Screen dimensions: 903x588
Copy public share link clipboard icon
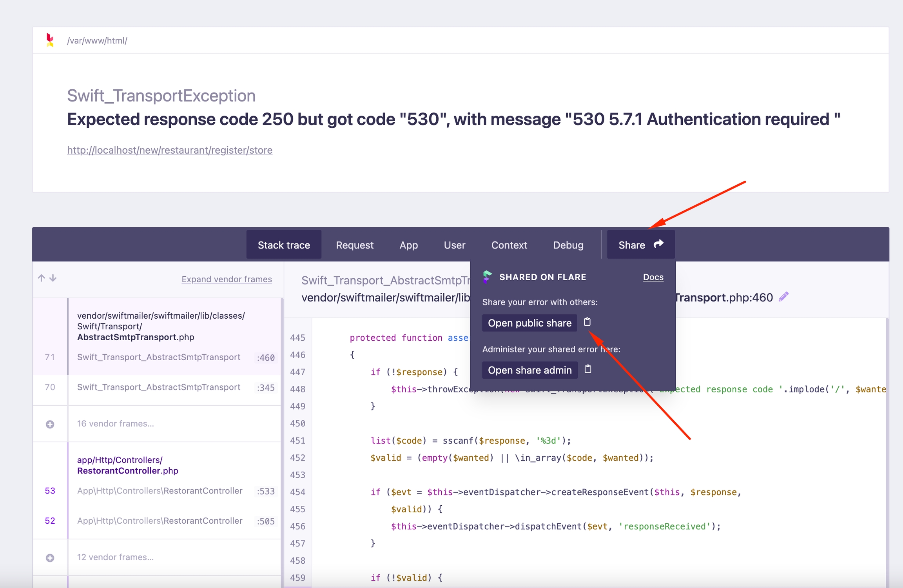pyautogui.click(x=587, y=322)
